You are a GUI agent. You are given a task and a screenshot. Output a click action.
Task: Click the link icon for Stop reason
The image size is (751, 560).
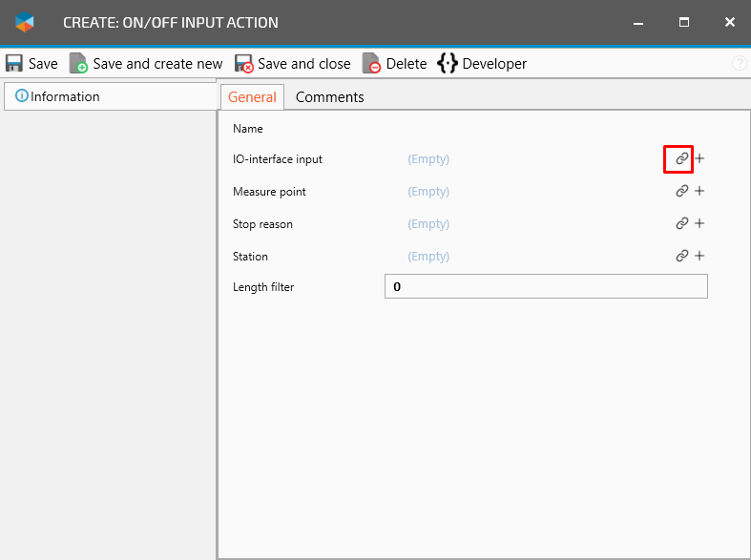(x=681, y=224)
